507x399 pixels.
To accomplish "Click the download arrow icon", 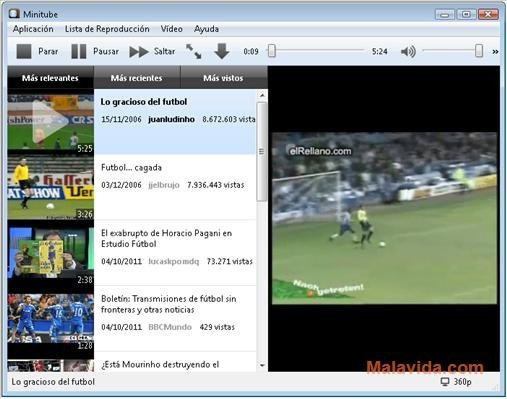I will [222, 52].
